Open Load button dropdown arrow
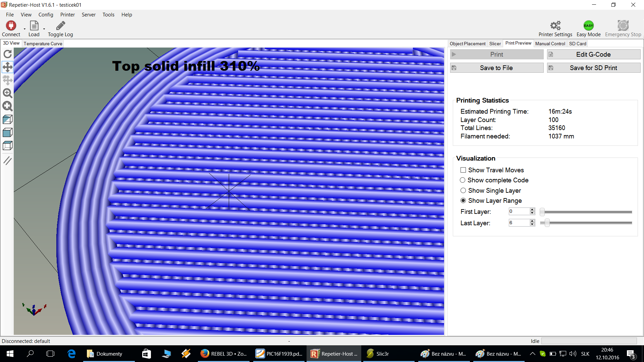The image size is (644, 362). pos(44,29)
